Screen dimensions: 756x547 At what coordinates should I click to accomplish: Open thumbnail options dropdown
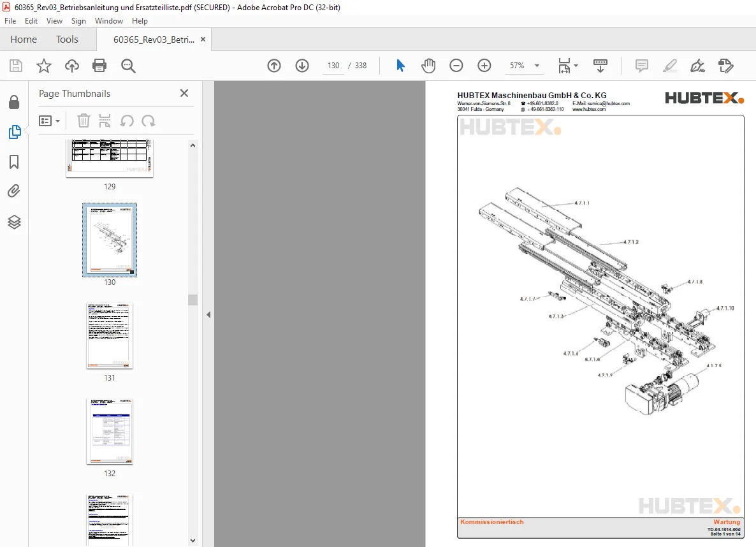49,120
